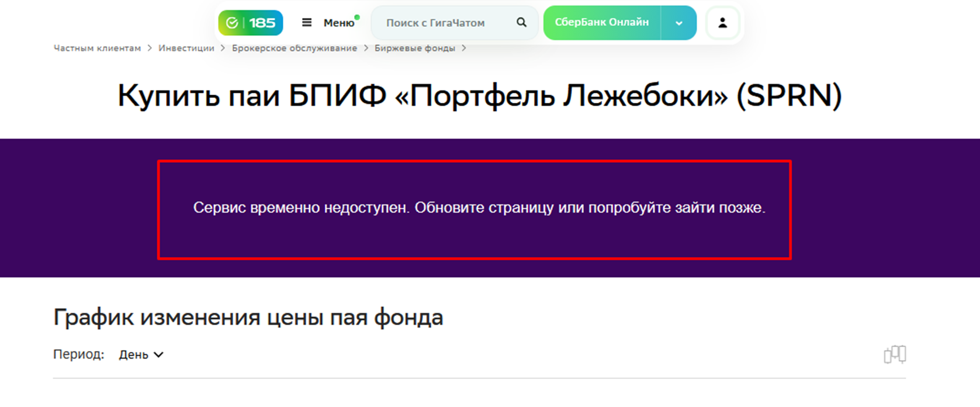Switch chart type with candlestick icon
This screenshot has height=407, width=980.
[895, 354]
